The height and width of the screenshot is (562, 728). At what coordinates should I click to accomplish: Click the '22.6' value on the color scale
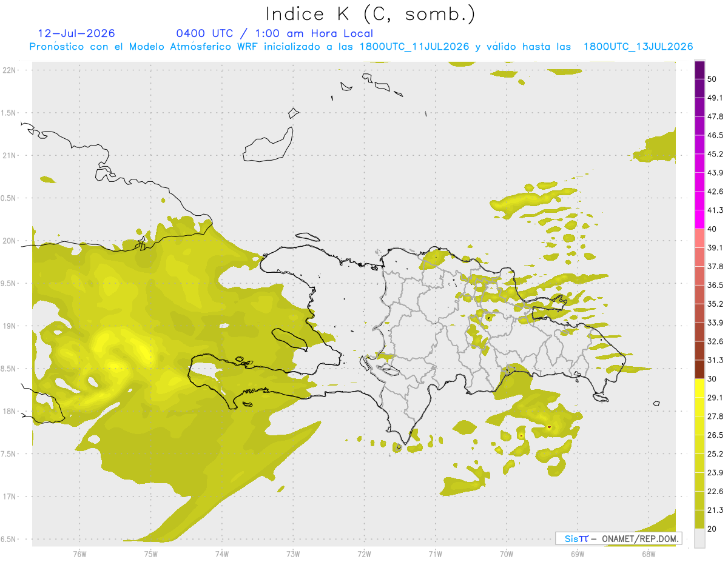pyautogui.click(x=715, y=492)
